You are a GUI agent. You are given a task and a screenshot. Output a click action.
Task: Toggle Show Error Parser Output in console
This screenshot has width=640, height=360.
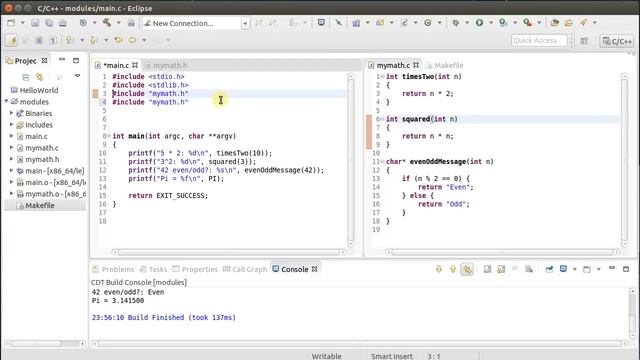[467, 269]
